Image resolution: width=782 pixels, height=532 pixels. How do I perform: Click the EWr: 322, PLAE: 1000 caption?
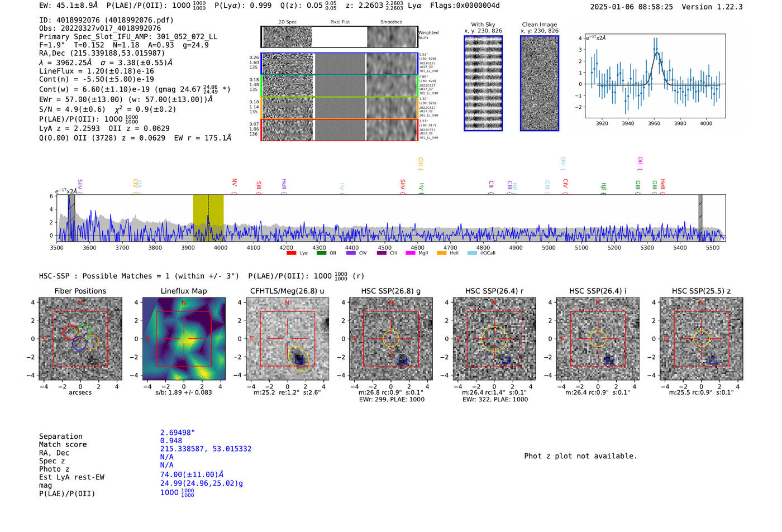click(x=495, y=400)
